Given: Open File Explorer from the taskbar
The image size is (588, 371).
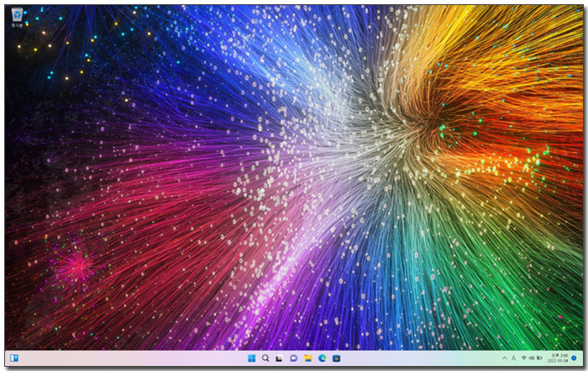Looking at the screenshot, I should point(308,358).
